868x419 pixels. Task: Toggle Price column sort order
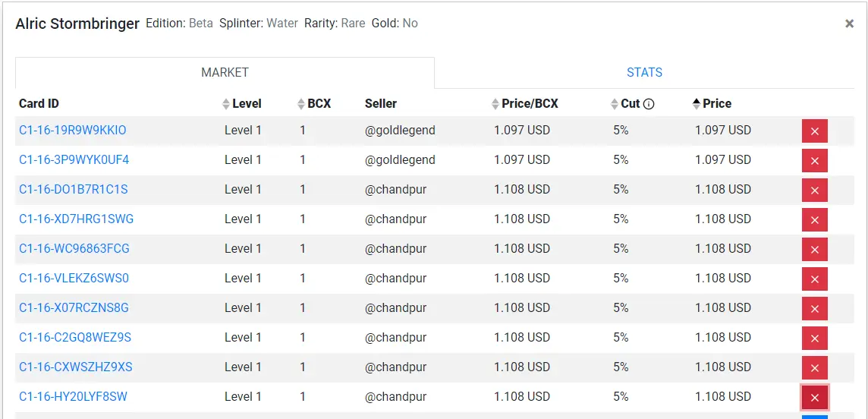click(712, 103)
